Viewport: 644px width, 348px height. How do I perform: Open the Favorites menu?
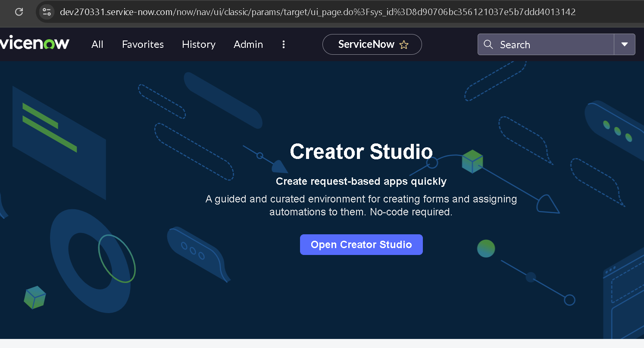tap(143, 44)
